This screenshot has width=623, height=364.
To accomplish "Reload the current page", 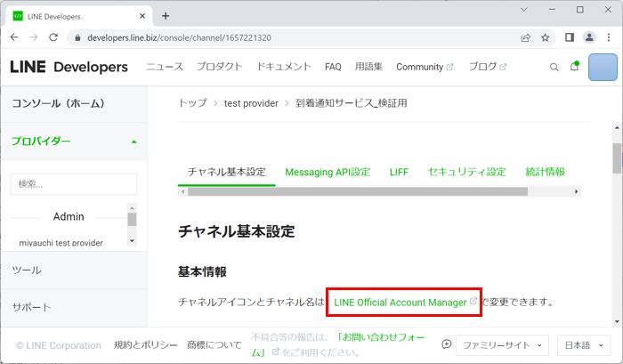I will pos(53,37).
